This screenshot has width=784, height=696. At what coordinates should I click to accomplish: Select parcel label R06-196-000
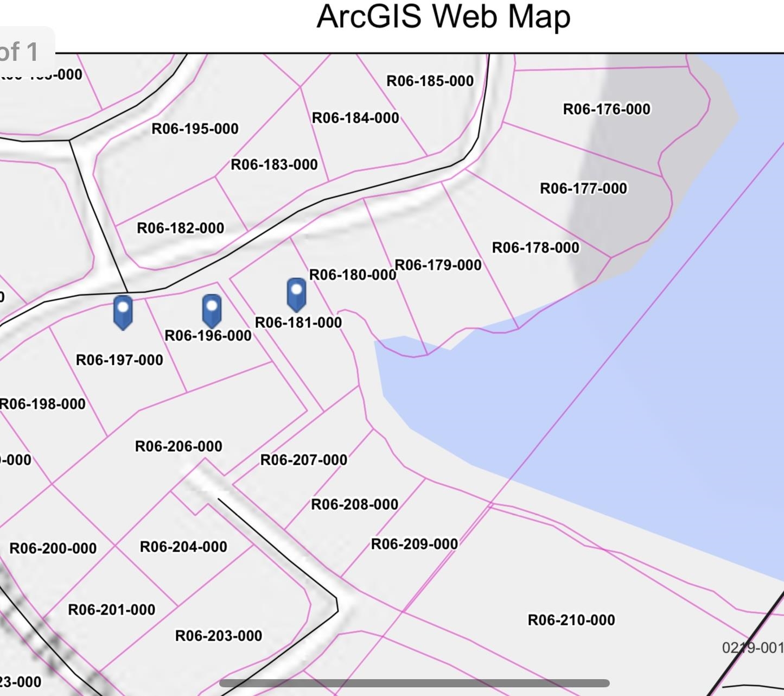[x=208, y=336]
